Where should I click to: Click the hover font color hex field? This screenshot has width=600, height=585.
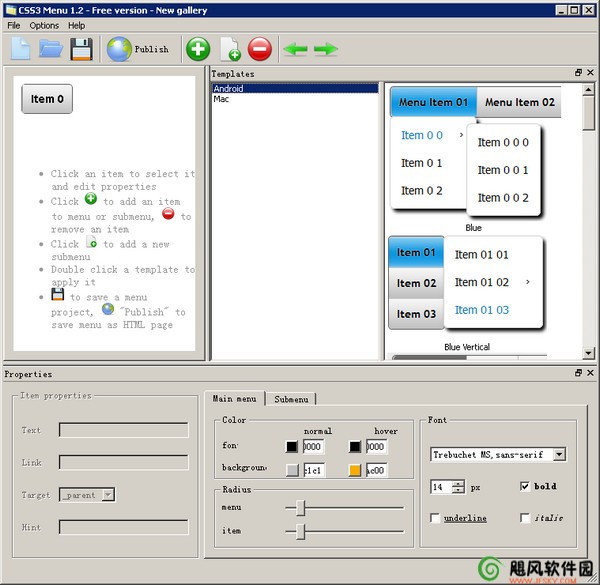click(x=377, y=446)
